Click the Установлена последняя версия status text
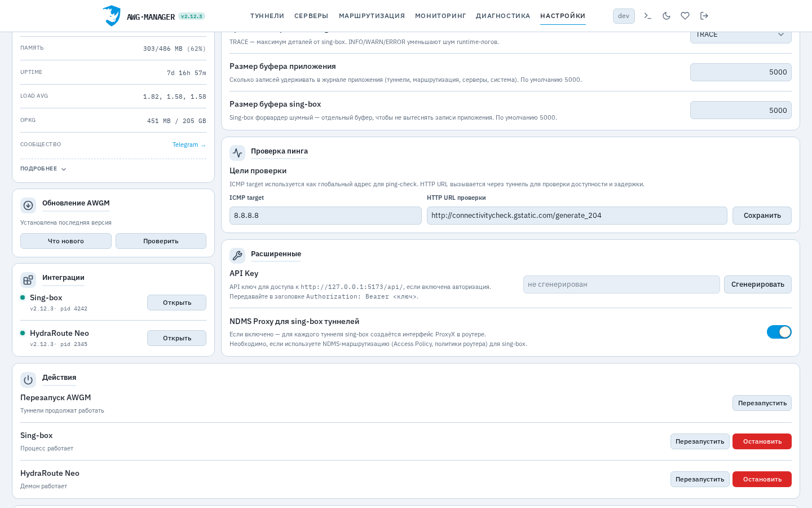The height and width of the screenshot is (508, 812). click(66, 222)
